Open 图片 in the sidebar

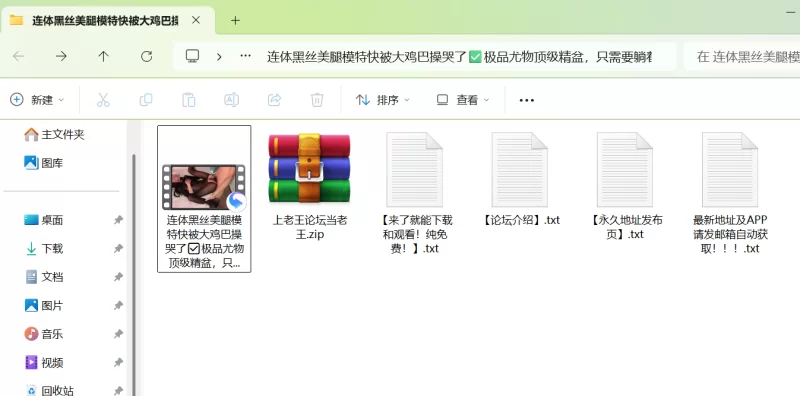tap(43, 306)
